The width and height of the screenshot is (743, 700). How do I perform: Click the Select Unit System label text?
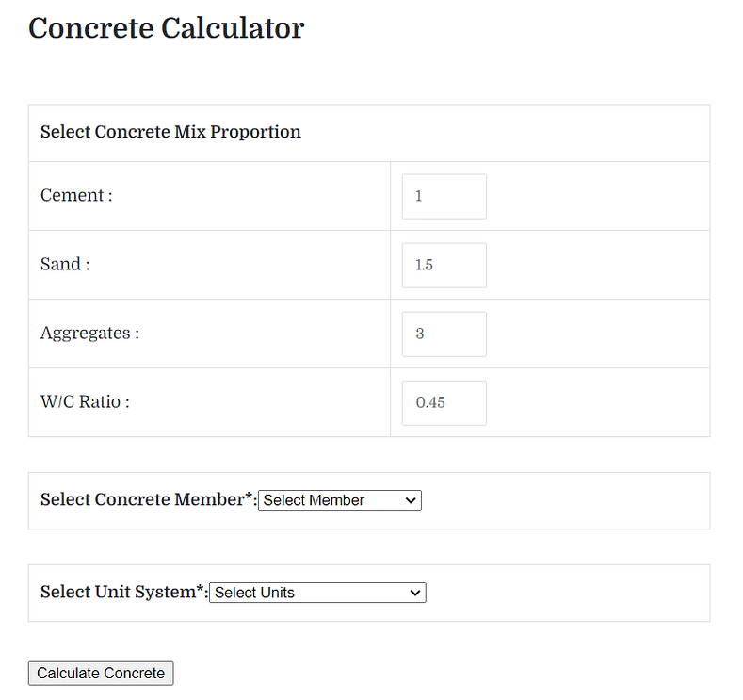coord(118,592)
